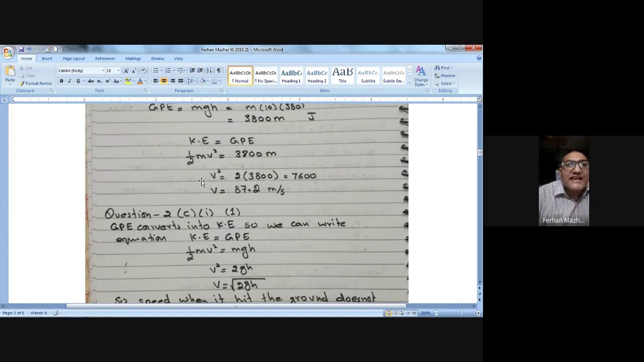644x362 pixels.
Task: Save the document from Quick Access toolbar
Action: tap(21, 49)
